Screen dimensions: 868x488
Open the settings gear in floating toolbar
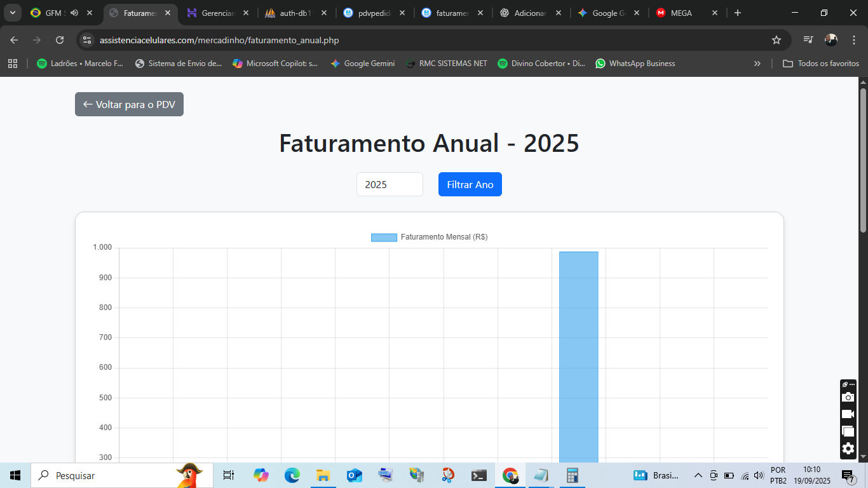click(x=848, y=449)
